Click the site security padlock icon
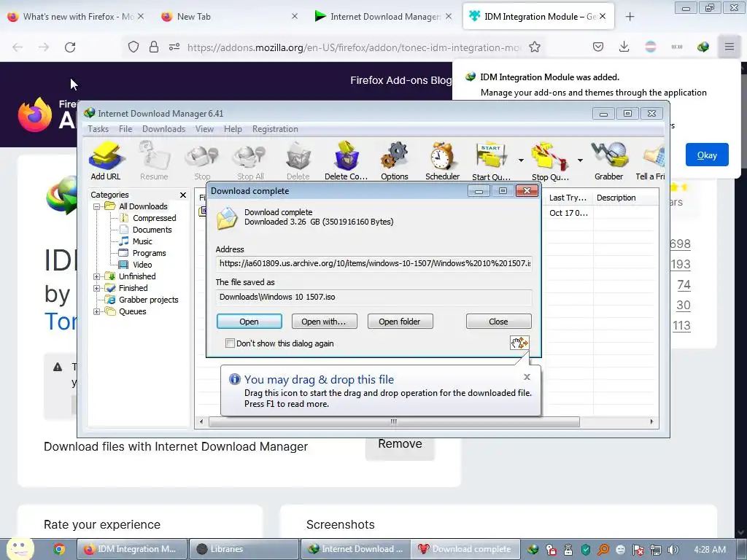Screen dimensions: 747x560 point(153,47)
